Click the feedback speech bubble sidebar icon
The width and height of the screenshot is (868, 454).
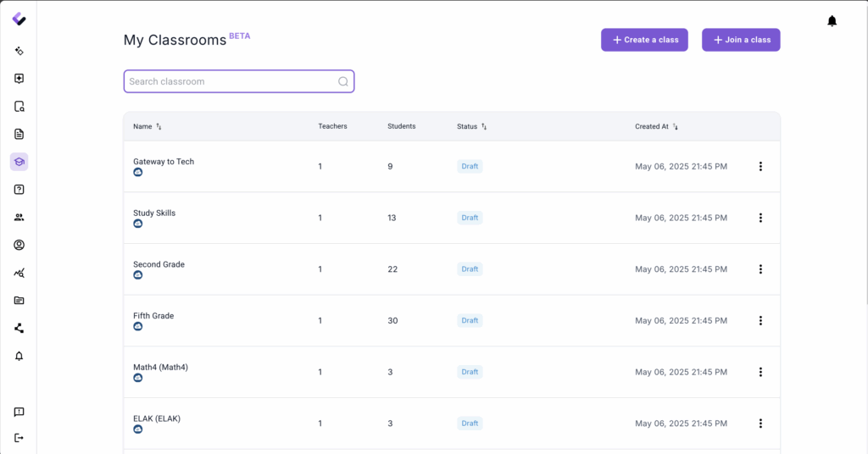[x=19, y=412]
